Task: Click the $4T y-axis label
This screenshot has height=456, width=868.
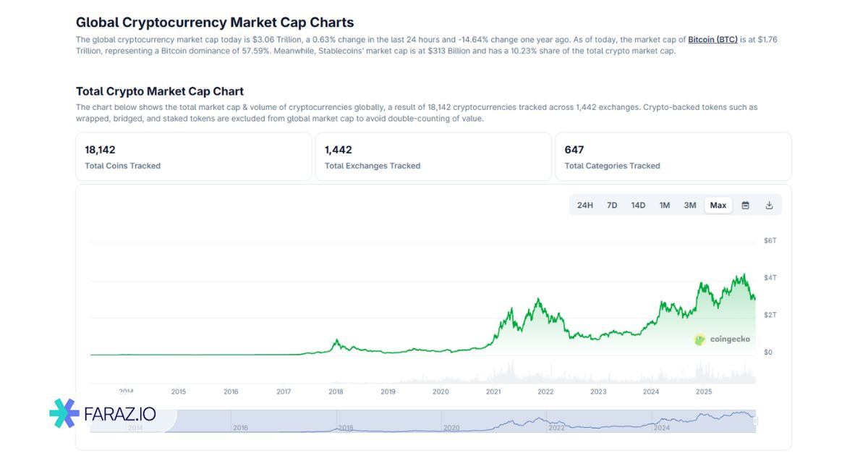Action: [x=770, y=278]
